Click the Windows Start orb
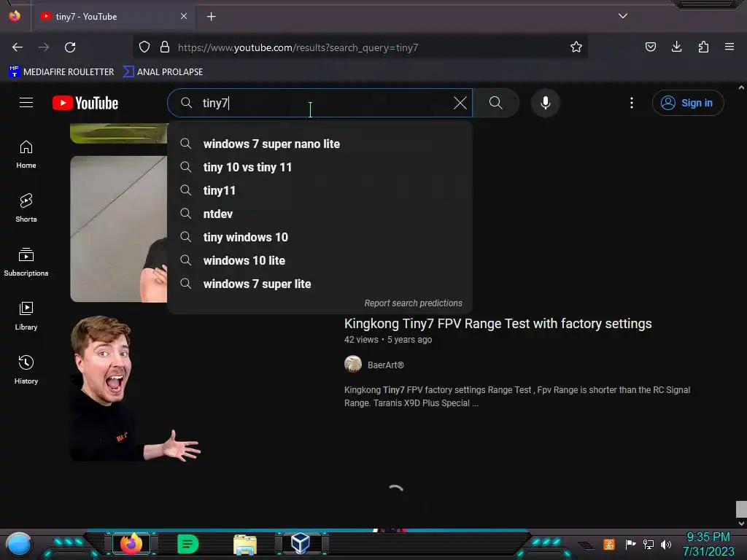 (20, 544)
